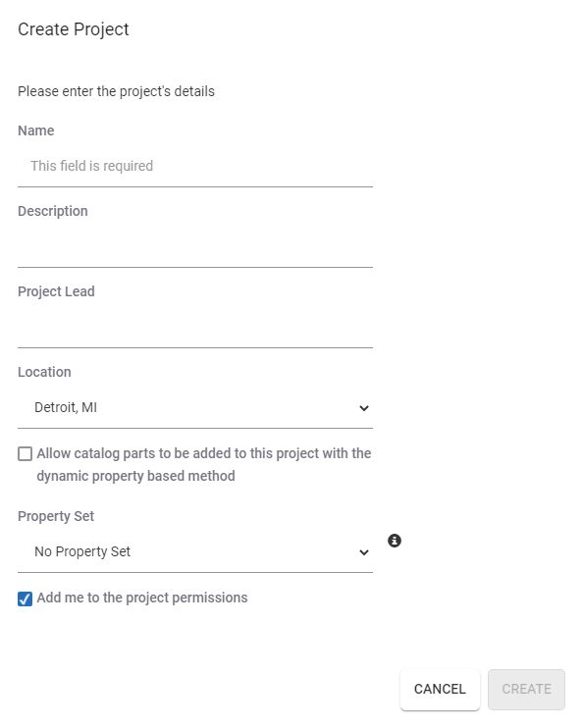Image resolution: width=583 pixels, height=728 pixels.
Task: Click the Name field label
Action: tap(35, 130)
